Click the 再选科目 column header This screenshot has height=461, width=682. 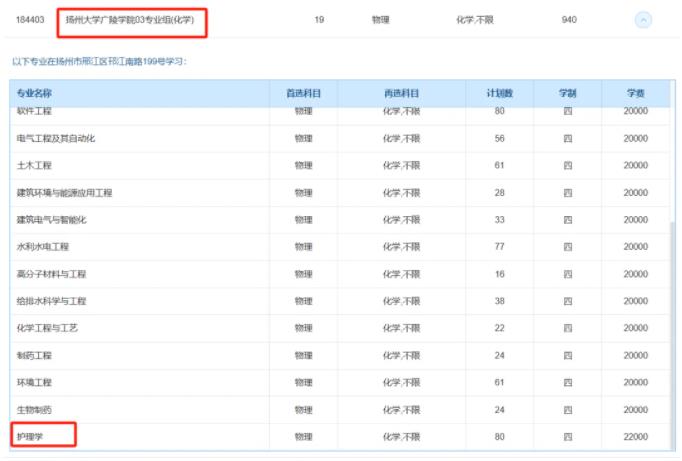(x=401, y=93)
